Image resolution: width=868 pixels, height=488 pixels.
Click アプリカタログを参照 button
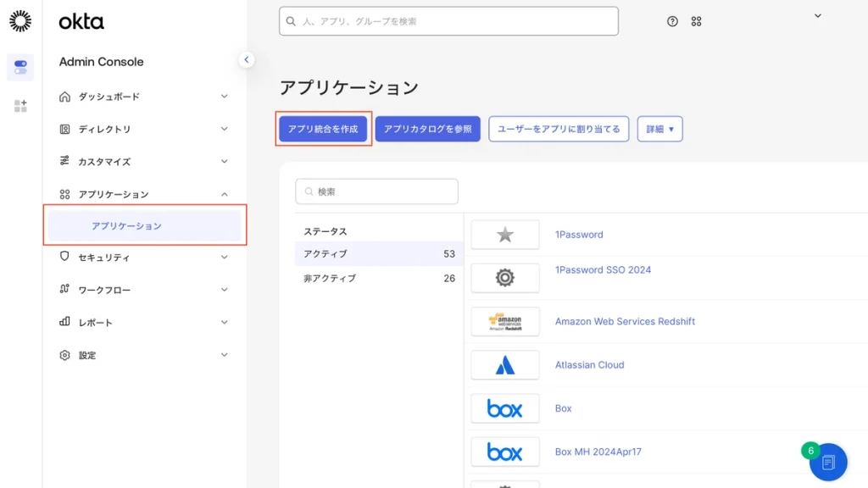coord(427,129)
